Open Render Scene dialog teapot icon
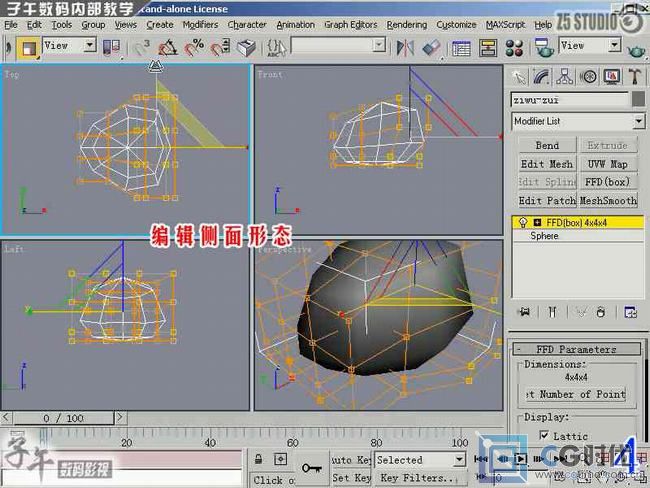Viewport: 650px width, 488px height. [x=544, y=48]
